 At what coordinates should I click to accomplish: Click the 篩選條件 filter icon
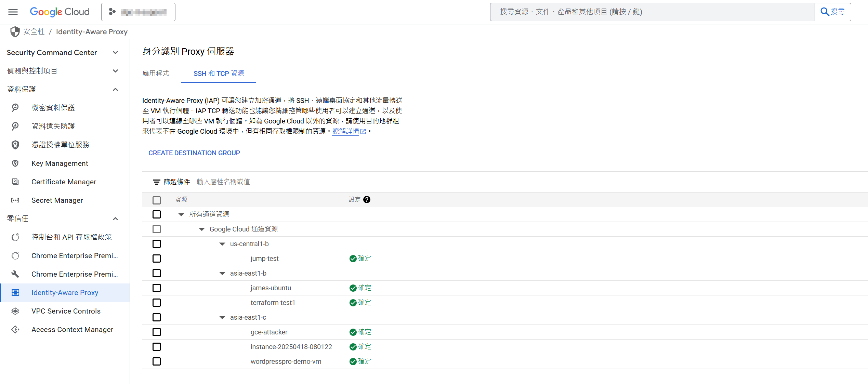pyautogui.click(x=157, y=182)
